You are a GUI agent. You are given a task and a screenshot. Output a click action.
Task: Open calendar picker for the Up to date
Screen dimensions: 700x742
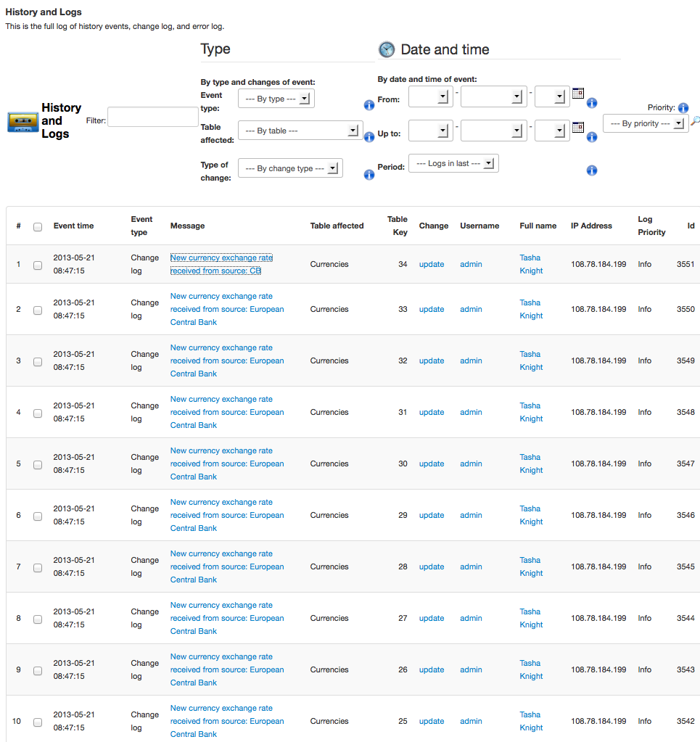[578, 128]
